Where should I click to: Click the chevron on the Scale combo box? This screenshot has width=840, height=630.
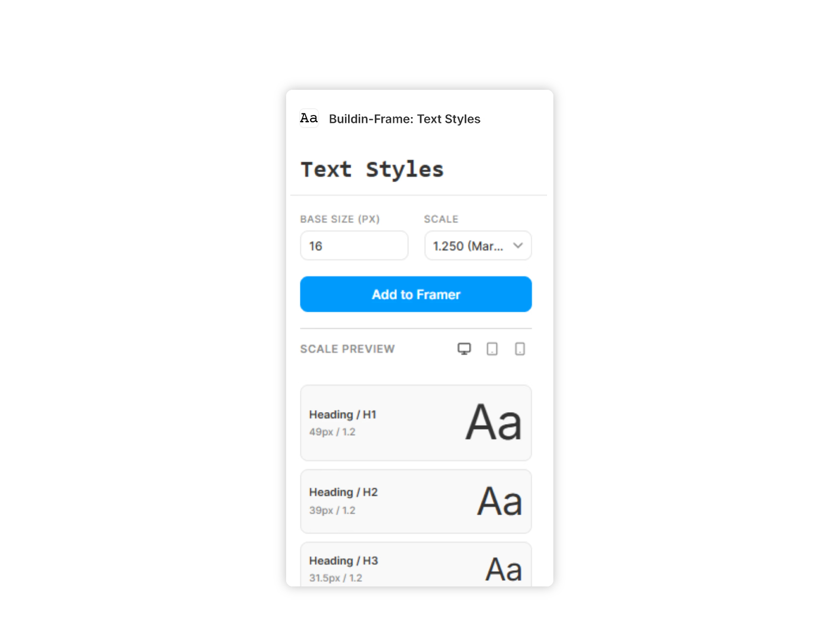pos(518,246)
